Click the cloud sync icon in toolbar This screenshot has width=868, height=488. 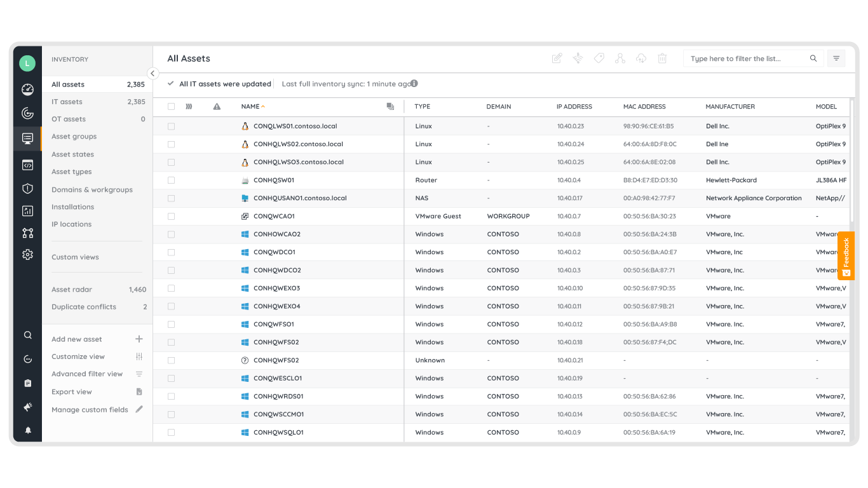tap(641, 58)
